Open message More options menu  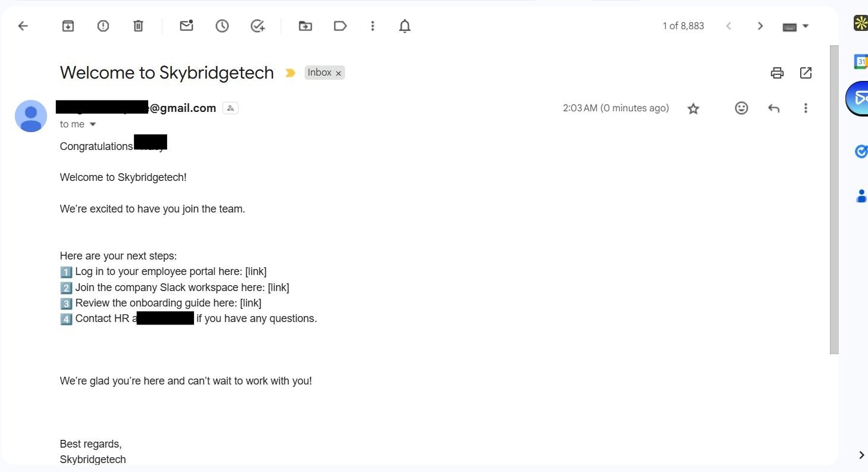[806, 108]
